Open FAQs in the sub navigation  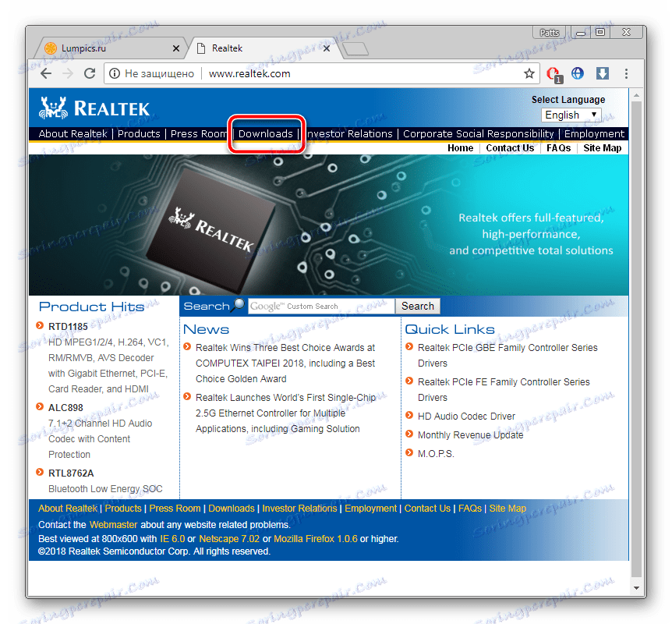pos(558,148)
